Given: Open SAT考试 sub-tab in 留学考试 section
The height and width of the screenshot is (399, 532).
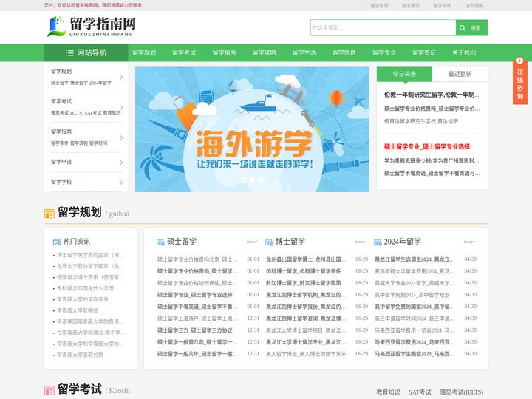Looking at the screenshot, I should [420, 392].
